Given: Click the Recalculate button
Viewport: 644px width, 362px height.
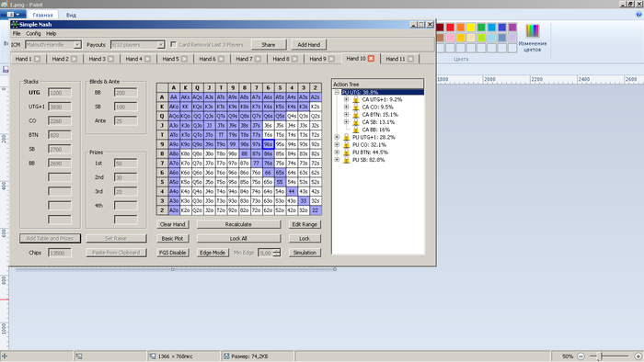Looking at the screenshot, I should tap(238, 224).
